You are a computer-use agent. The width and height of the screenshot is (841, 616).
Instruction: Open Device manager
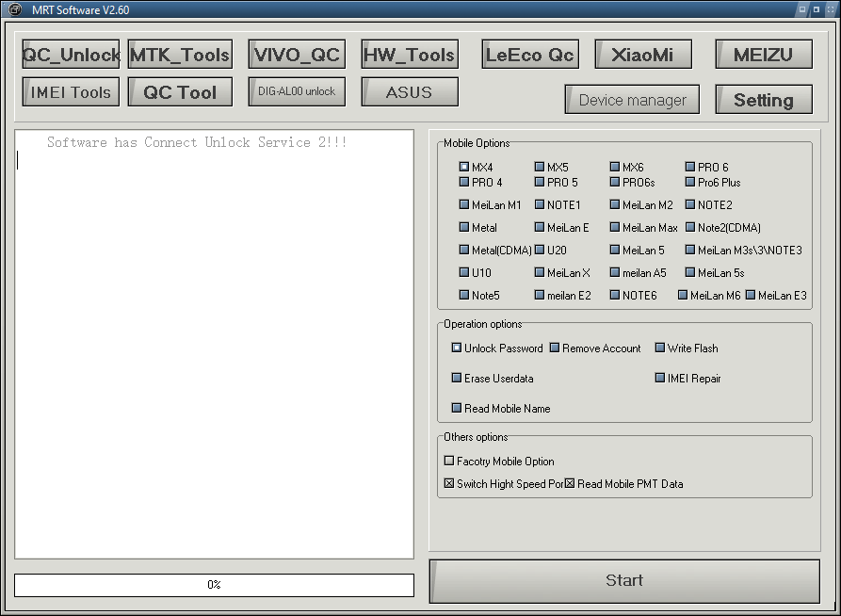click(631, 99)
